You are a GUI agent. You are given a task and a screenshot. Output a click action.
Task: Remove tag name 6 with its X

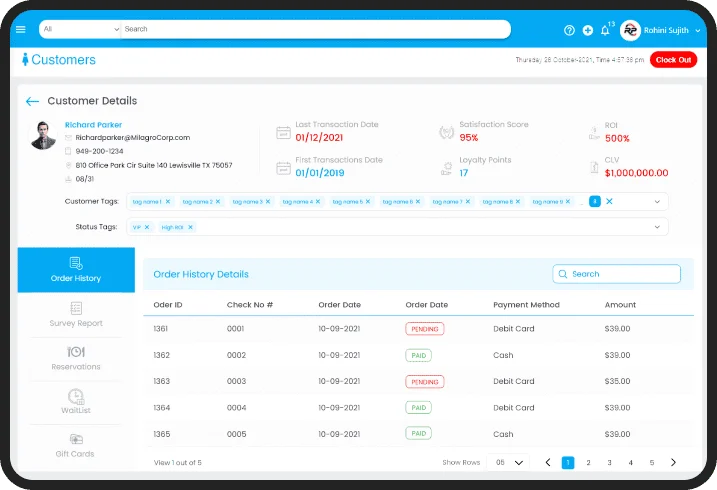click(418, 202)
